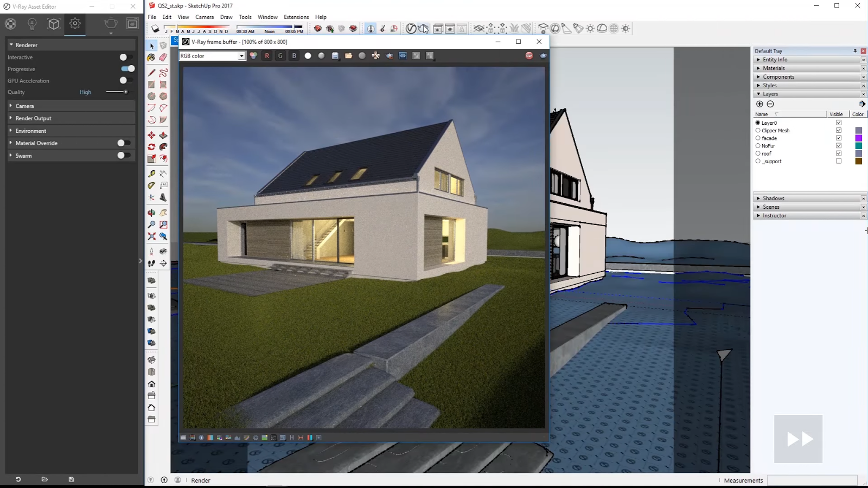This screenshot has width=868, height=488.
Task: Show frame buffer from Asset Editor
Action: (132, 24)
